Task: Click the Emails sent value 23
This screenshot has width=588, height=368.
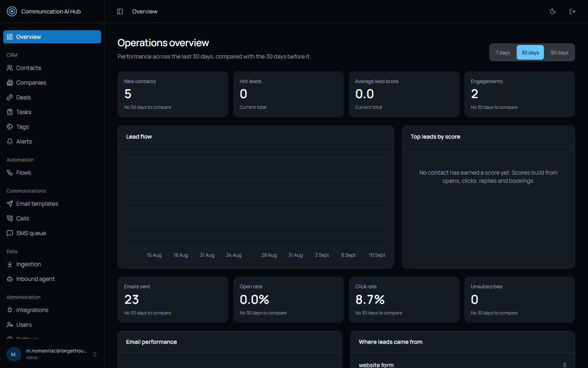Action: coord(131,300)
